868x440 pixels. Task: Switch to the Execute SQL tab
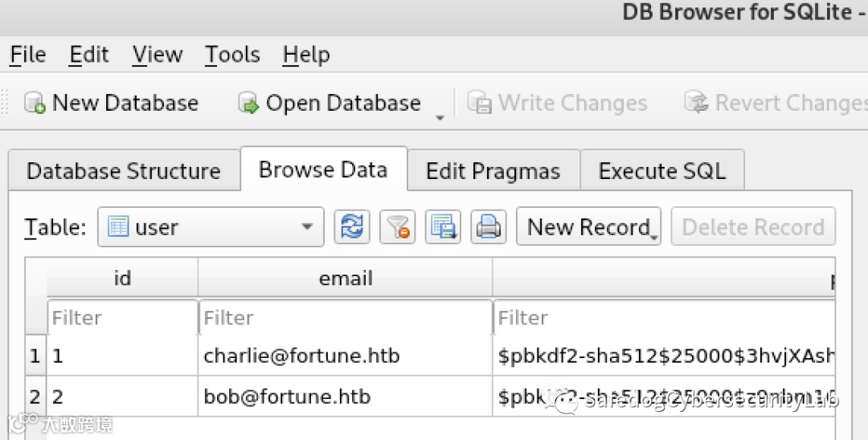(661, 171)
